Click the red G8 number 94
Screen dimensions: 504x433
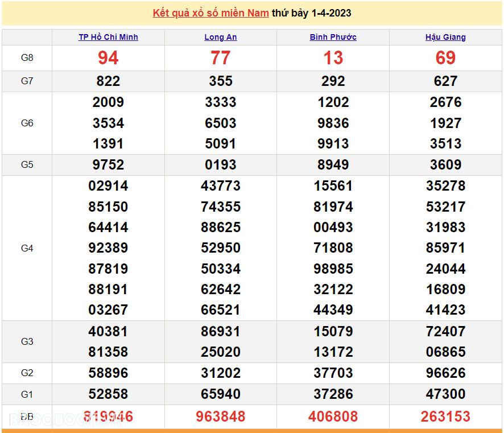[108, 58]
